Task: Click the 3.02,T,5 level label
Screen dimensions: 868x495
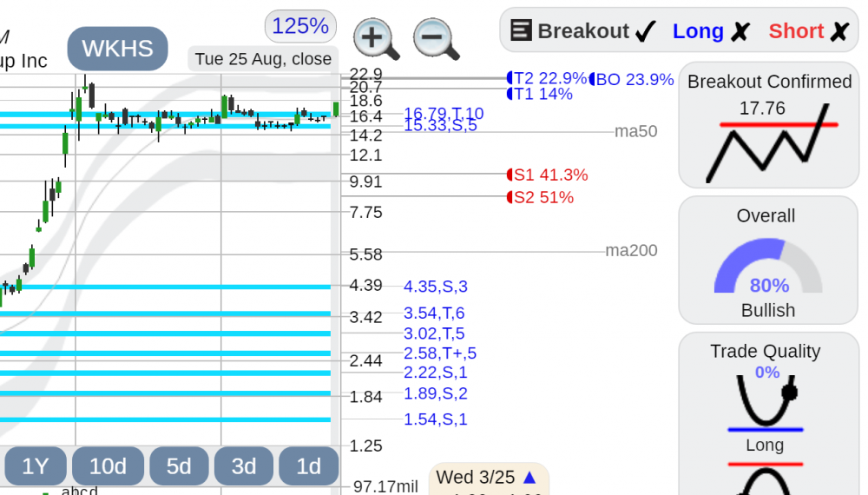Action: (x=434, y=333)
